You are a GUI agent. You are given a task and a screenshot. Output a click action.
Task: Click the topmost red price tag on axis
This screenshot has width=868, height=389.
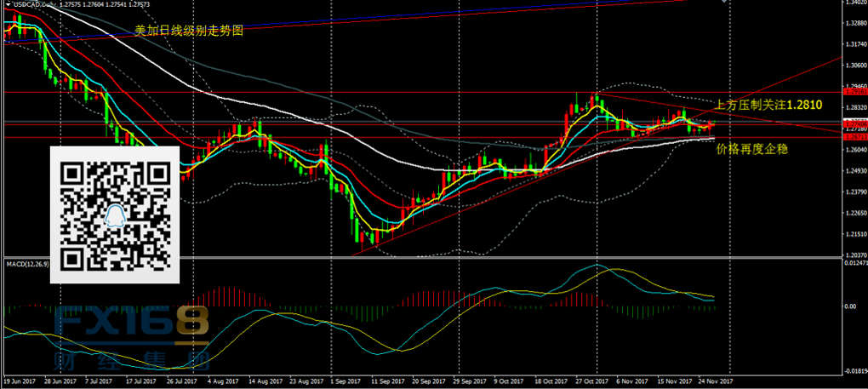coord(854,90)
